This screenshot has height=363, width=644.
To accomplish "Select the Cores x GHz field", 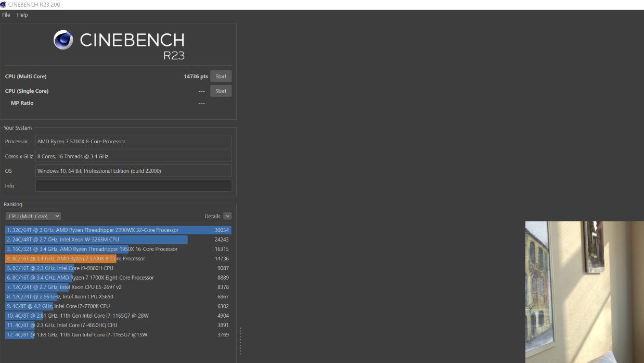I will tap(134, 156).
